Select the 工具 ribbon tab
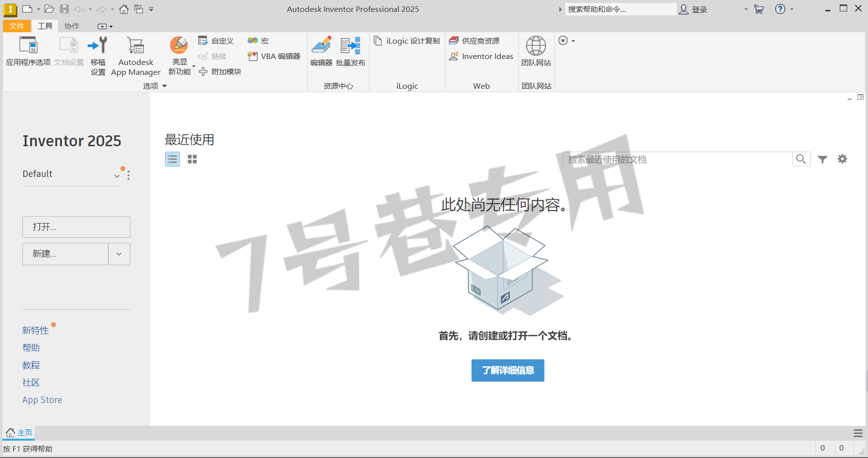 point(45,26)
